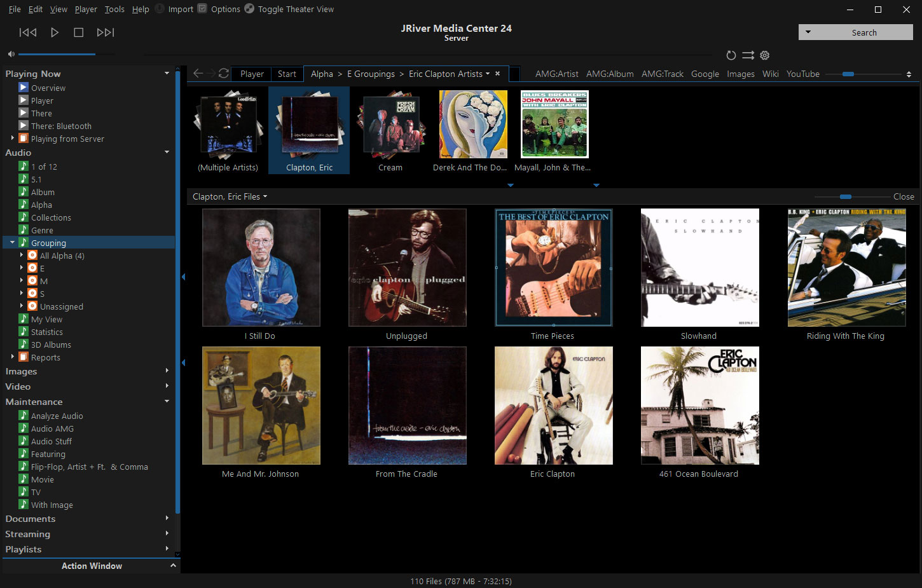Open Options dialog
The height and width of the screenshot is (588, 922).
(219, 9)
